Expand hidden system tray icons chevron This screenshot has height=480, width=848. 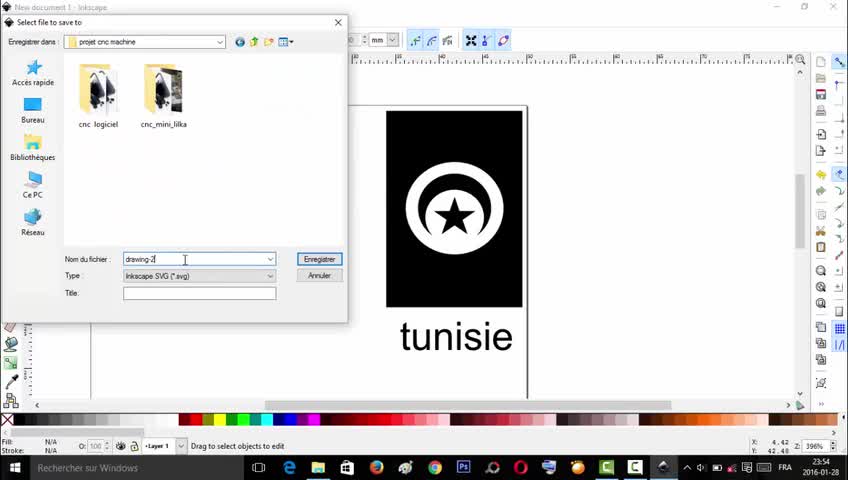(686, 468)
